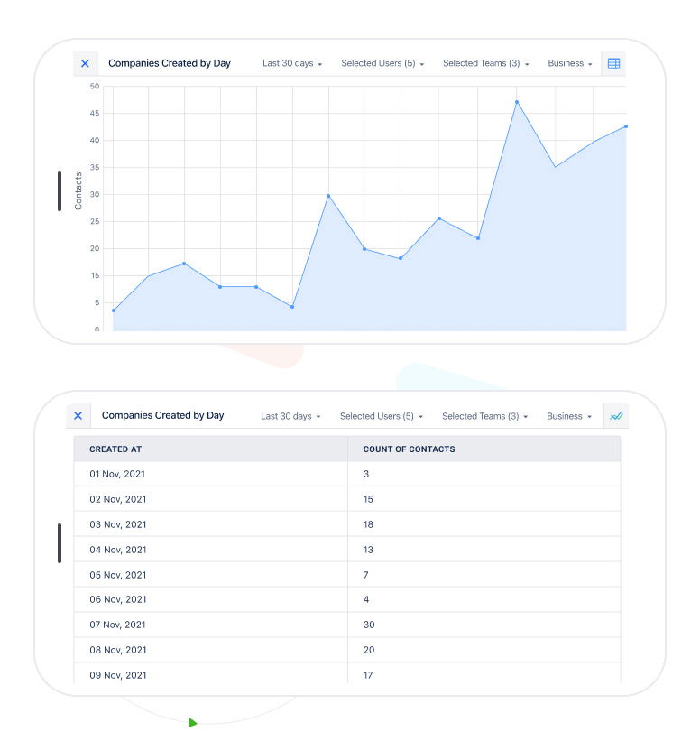Screen dimensions: 700x741
Task: Open the 'Business' dropdown on chart widget
Action: tap(568, 63)
